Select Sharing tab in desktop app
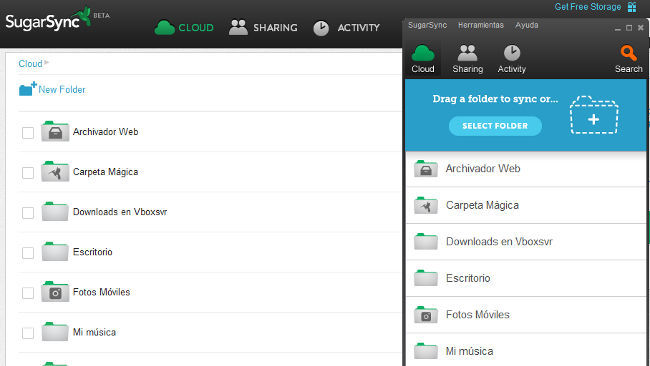 [x=468, y=59]
